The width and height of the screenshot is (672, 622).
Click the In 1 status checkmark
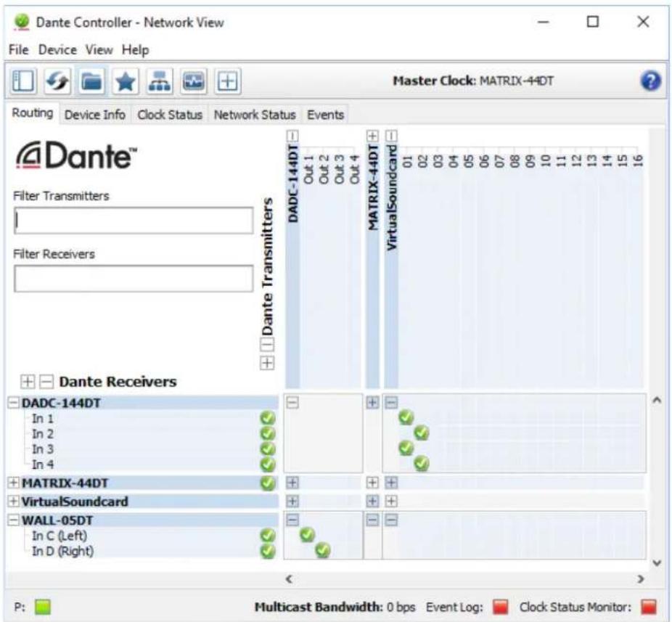(x=268, y=418)
